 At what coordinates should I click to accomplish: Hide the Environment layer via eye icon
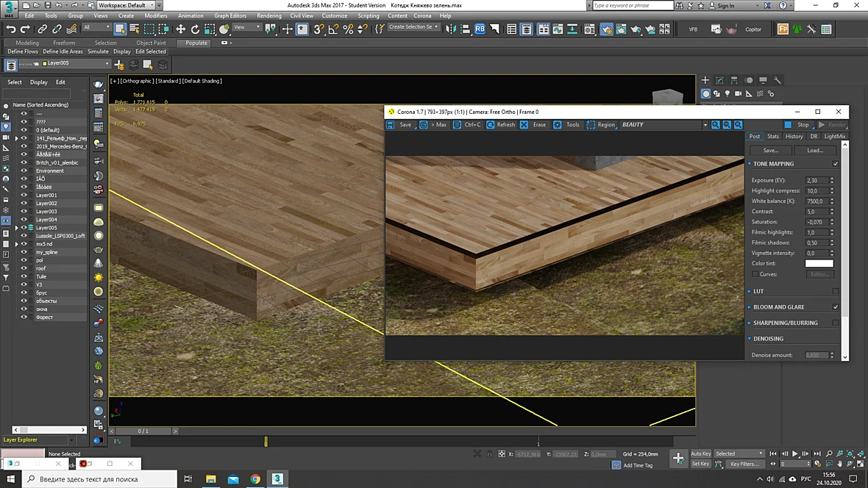24,171
